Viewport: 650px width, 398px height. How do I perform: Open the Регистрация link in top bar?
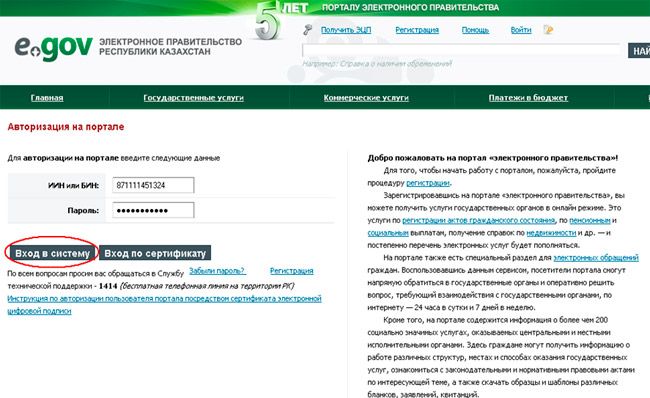coord(417,30)
